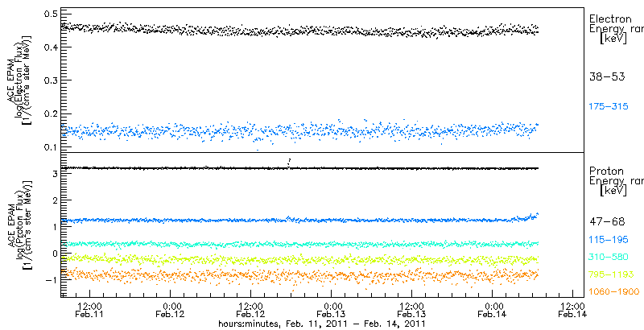Click the 0.2 tick label on electron axis
Screen dimensions: 644x330
[x=49, y=113]
